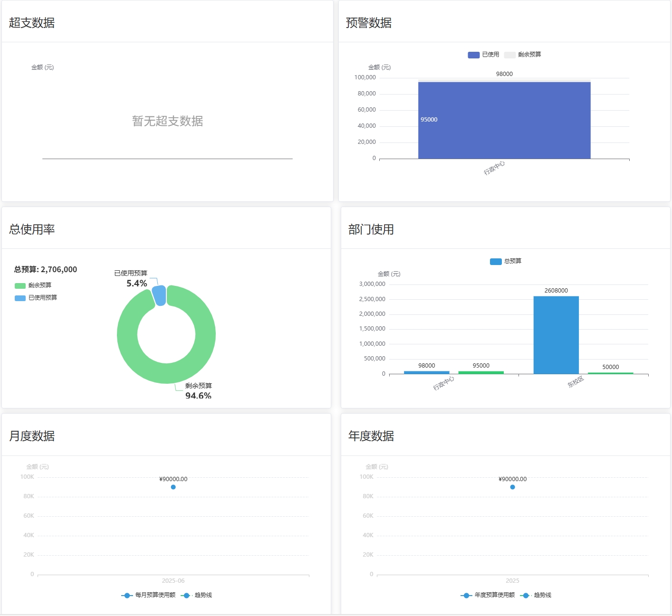Click 行政中心 axis label under 预警数据 chart
Image resolution: width=672 pixels, height=616 pixels.
point(494,168)
